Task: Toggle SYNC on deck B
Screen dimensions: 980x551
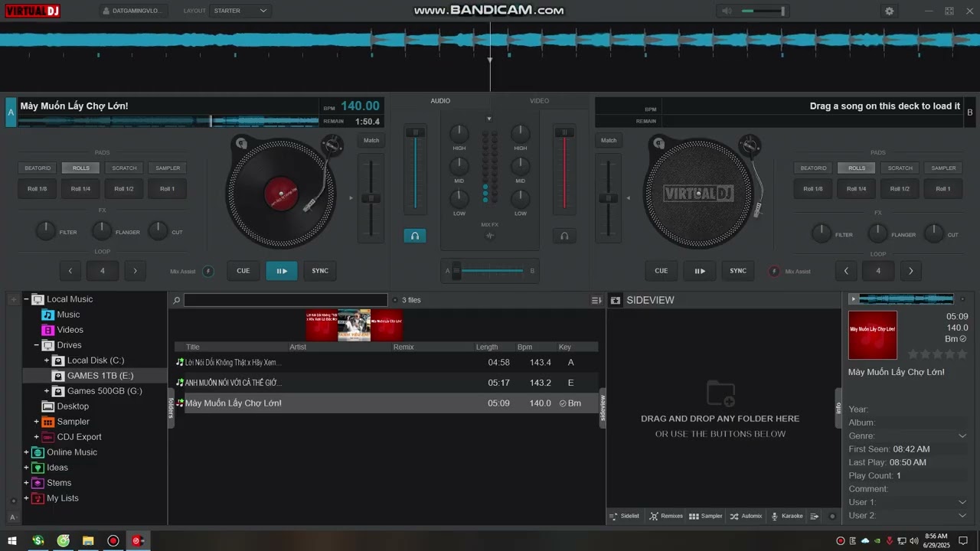Action: tap(738, 271)
